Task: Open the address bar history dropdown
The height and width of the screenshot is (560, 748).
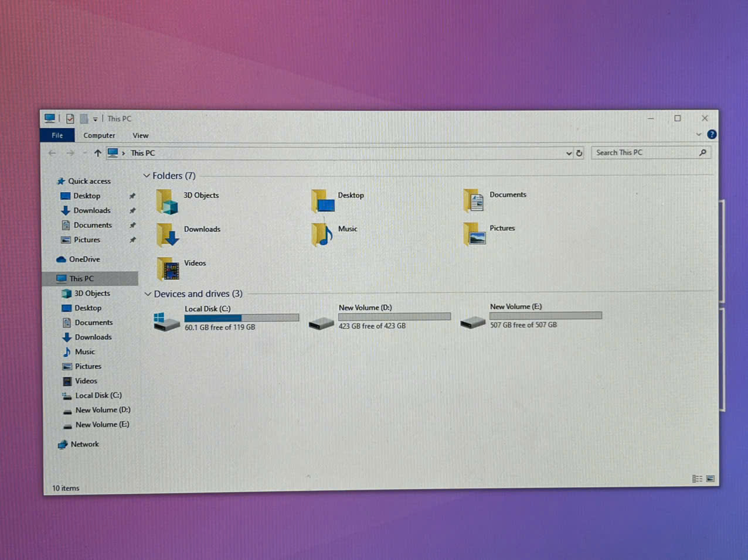Action: 568,153
